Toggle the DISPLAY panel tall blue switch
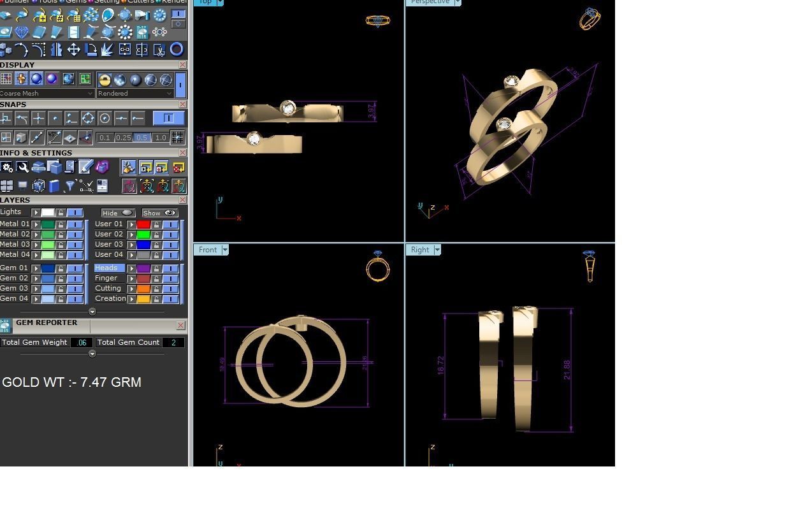The image size is (812, 520). 180,84
